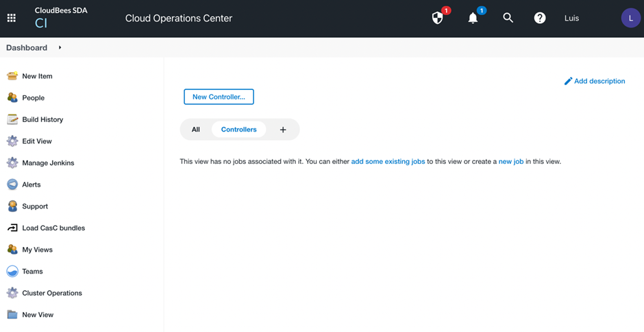Viewport: 644px width, 332px height.
Task: Click the Load CasC bundles arrow icon
Action: (12, 228)
